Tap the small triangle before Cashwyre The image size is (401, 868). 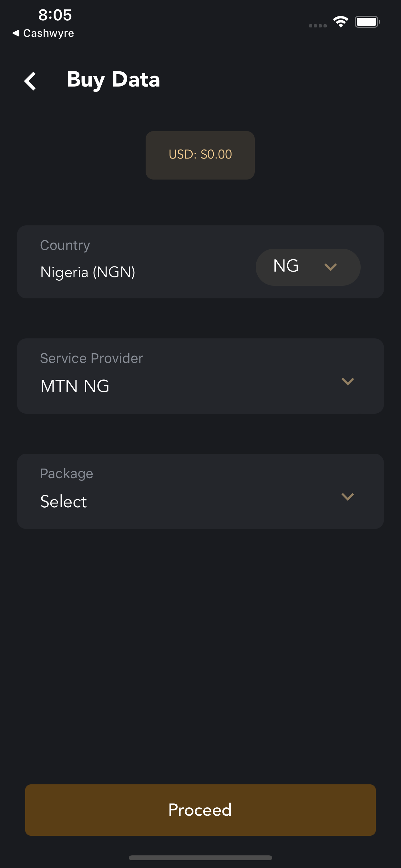(16, 33)
